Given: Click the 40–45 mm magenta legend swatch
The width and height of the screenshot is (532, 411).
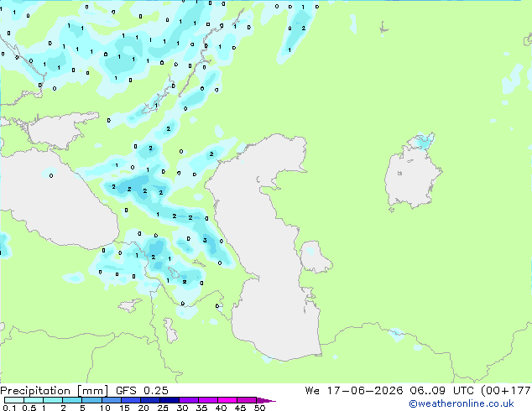Looking at the screenshot, I should point(227,400).
